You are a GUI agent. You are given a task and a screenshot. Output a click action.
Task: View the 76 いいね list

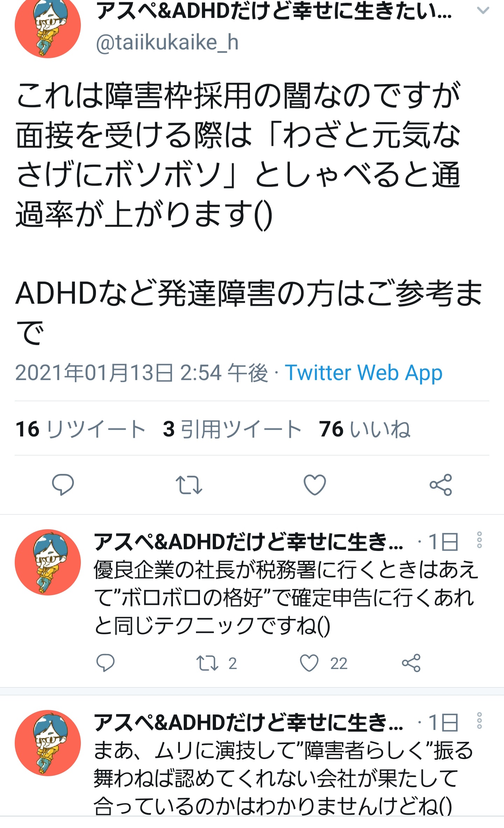(365, 429)
